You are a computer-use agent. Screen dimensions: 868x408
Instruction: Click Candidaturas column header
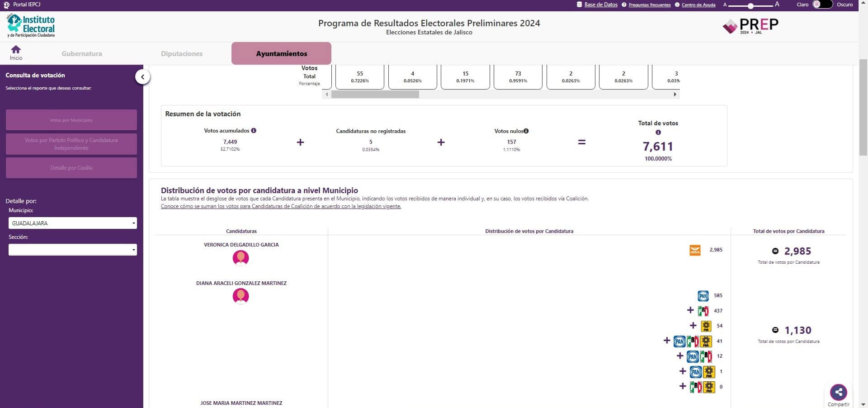pos(241,231)
